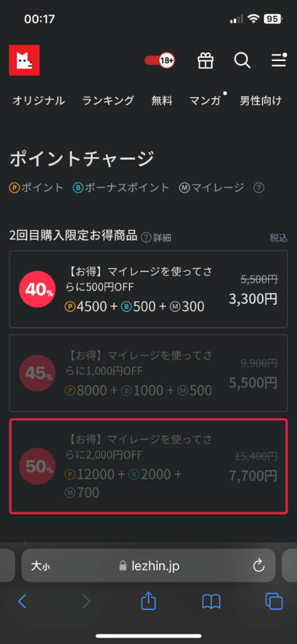Screen dimensions: 297x644
Task: Tap the lezhin.jp address bar
Action: coord(148,566)
